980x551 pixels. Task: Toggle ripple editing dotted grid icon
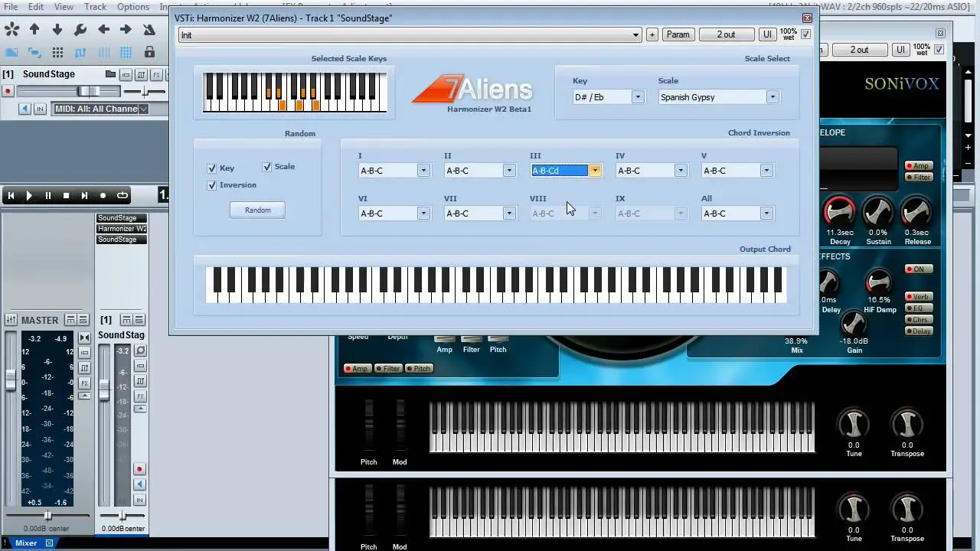pos(57,53)
